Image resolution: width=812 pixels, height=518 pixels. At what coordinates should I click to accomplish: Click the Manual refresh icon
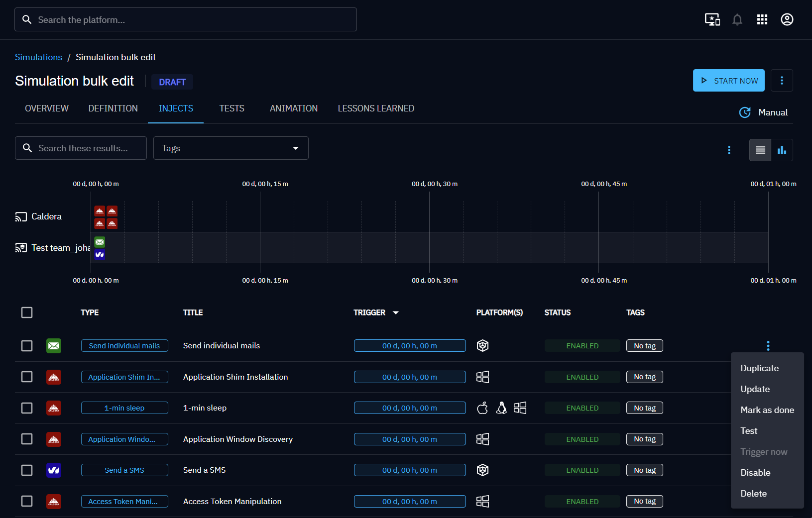click(745, 112)
